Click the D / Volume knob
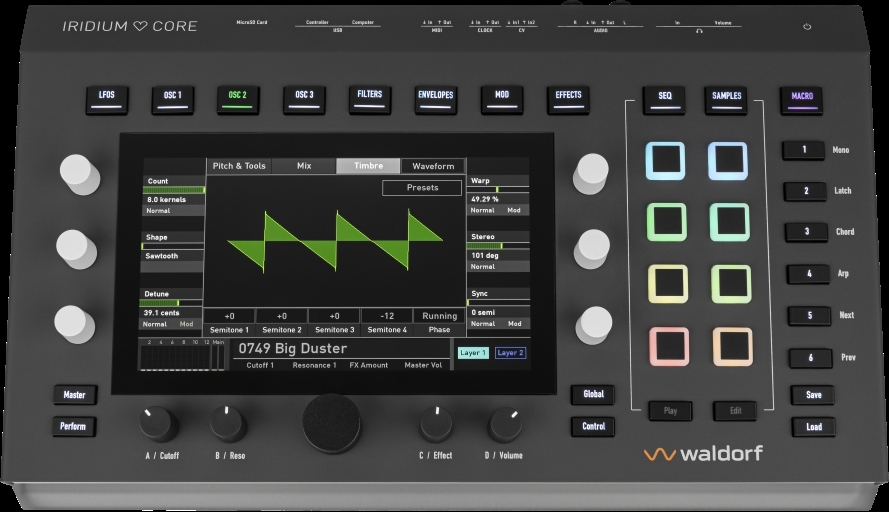The width and height of the screenshot is (889, 512). (505, 424)
